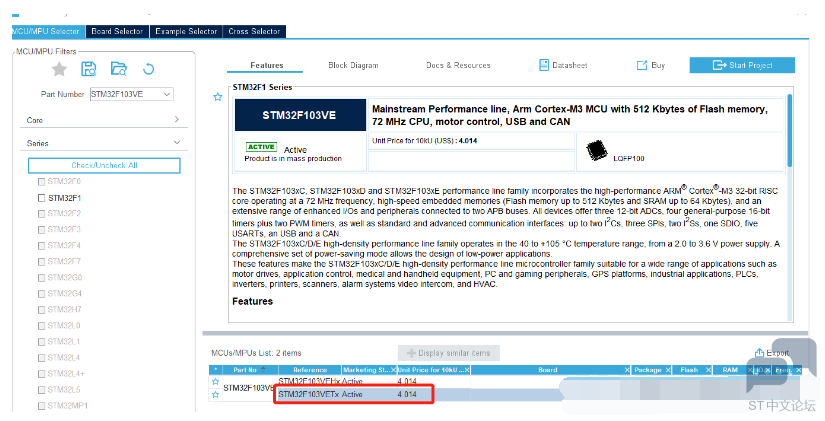Select the STM32F103VEHx reference row
825x421 pixels.
309,382
